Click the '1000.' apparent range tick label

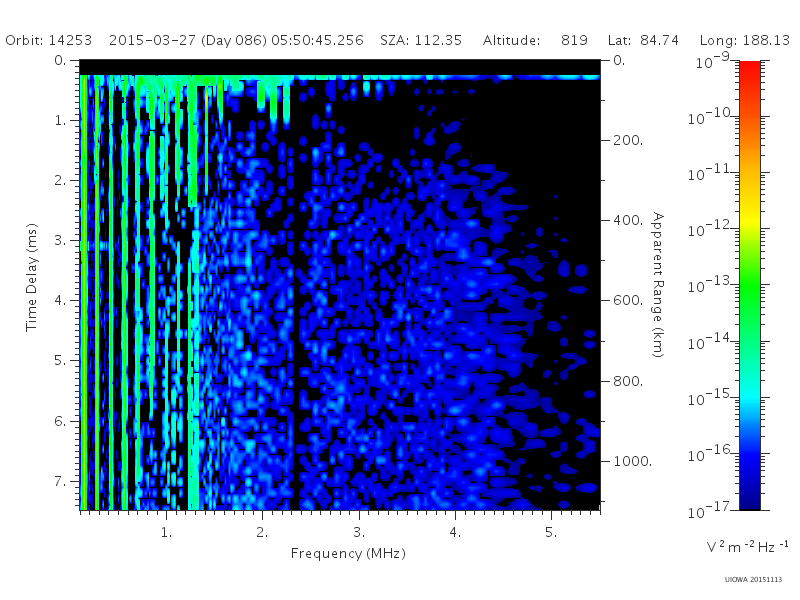pos(633,461)
